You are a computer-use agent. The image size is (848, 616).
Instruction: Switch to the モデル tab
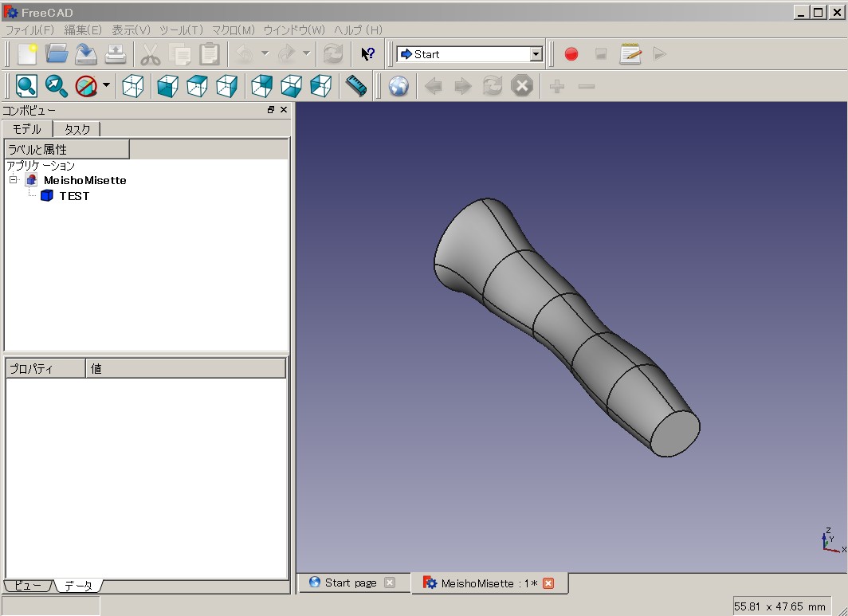coord(27,129)
